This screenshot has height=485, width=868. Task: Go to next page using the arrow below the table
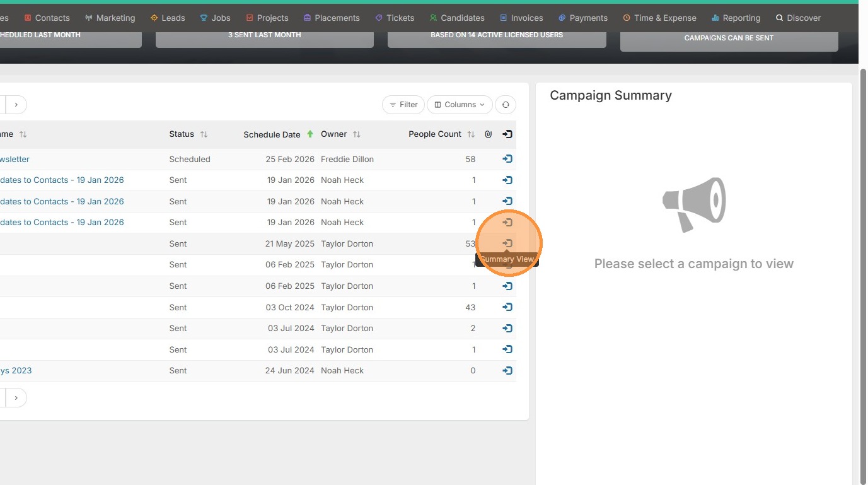click(x=16, y=397)
